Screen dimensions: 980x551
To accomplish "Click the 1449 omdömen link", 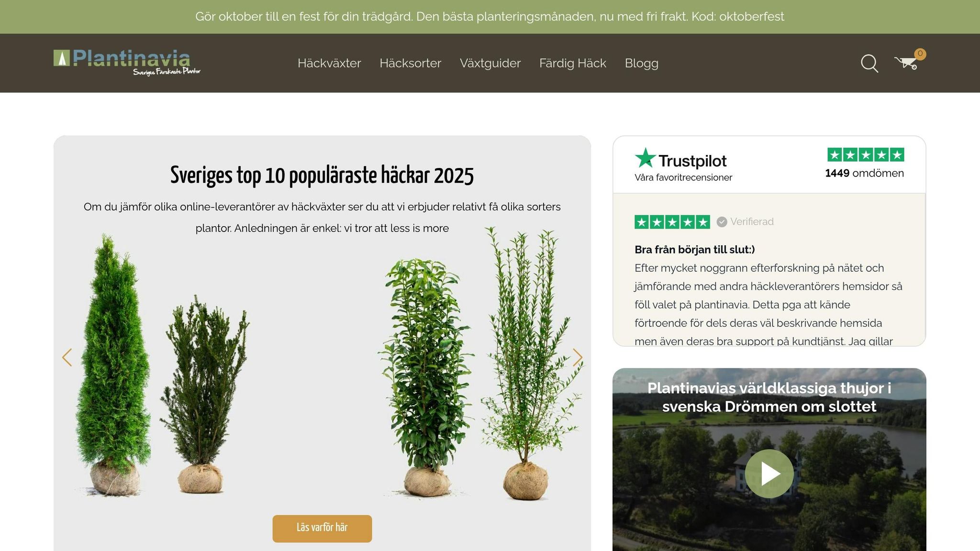I will [x=864, y=173].
